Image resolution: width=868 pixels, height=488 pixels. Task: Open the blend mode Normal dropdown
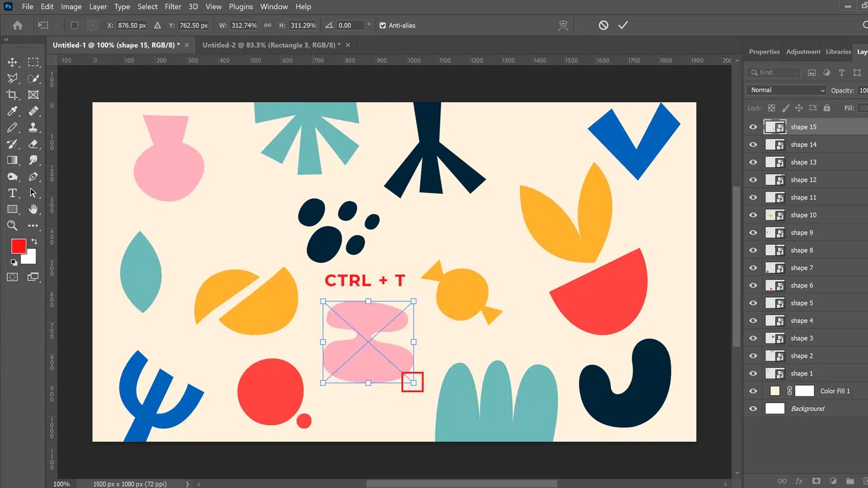(786, 90)
